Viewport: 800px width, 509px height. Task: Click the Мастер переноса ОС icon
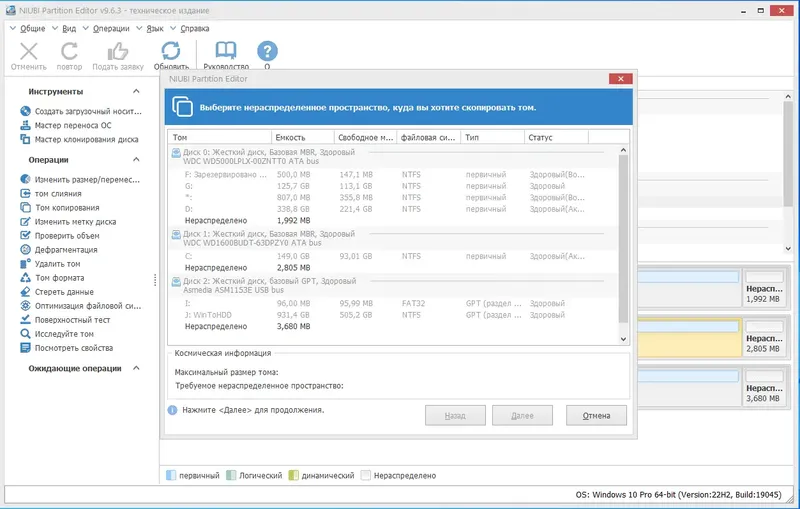(x=26, y=125)
